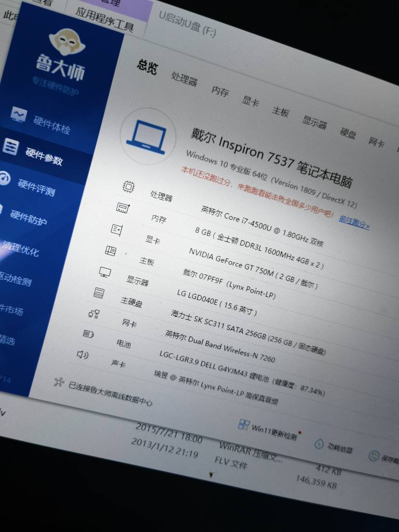Image resolution: width=399 pixels, height=532 pixels.
Task: Click the 硬件参数 list icon
Action: tap(10, 147)
